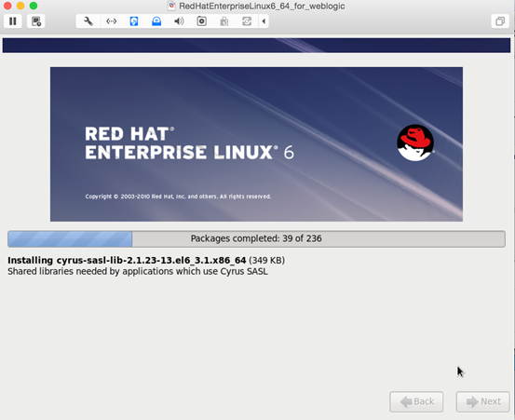Screen dimensions: 515x420
Task: Click the CD/DVD drive icon
Action: coord(156,21)
